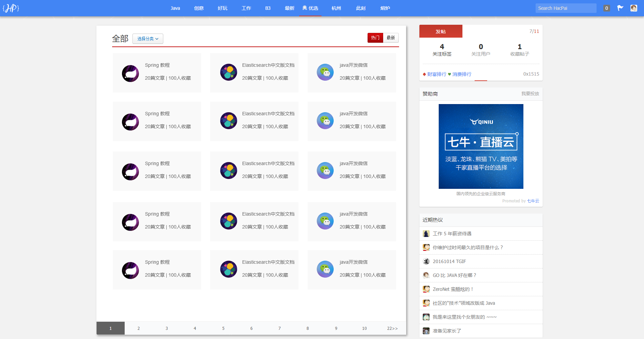Click the HacPai logo in header
The image size is (644, 339).
[11, 8]
